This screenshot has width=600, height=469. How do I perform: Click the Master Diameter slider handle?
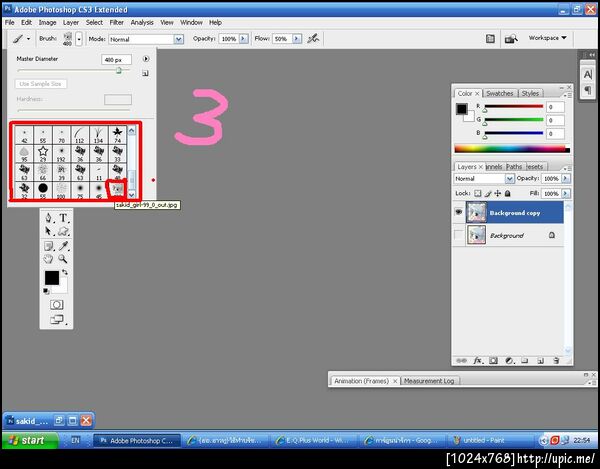coord(119,70)
